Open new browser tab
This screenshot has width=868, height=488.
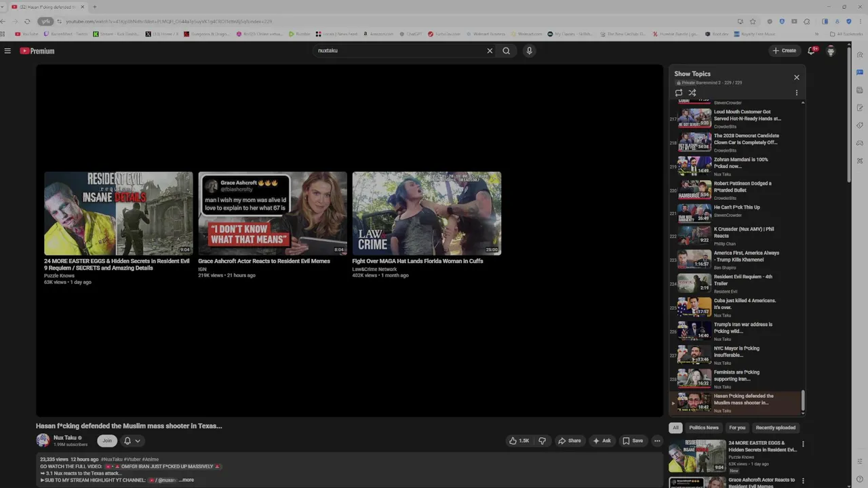(94, 7)
